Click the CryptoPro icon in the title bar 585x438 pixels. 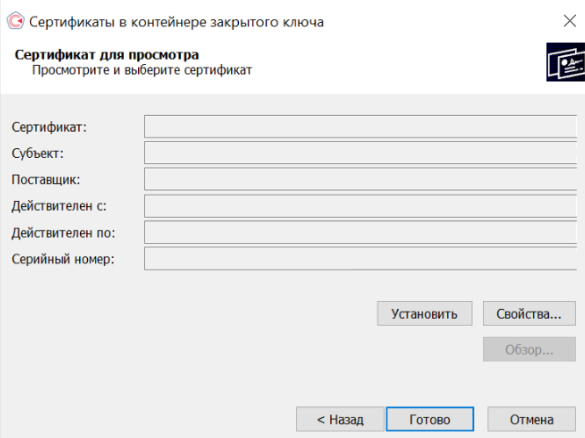click(x=16, y=21)
